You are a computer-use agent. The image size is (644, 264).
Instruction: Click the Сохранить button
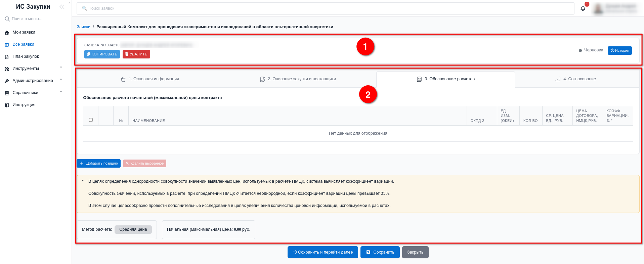pos(380,252)
